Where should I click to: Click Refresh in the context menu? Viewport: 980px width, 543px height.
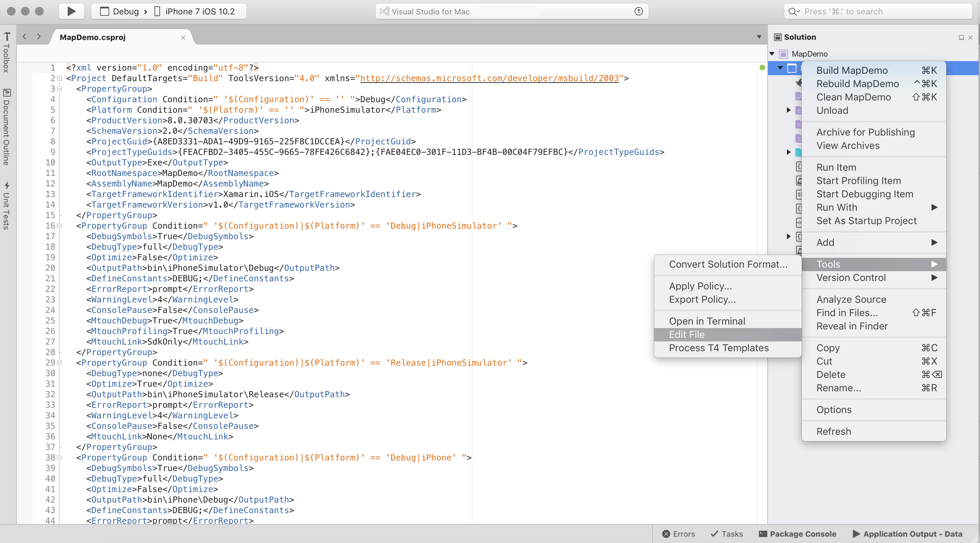pyautogui.click(x=874, y=431)
